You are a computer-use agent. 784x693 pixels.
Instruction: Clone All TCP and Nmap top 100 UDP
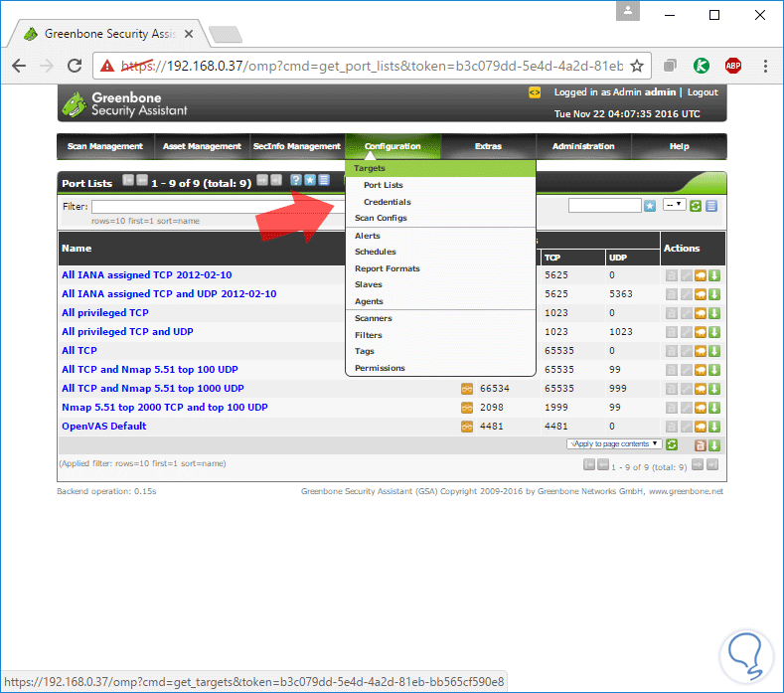[x=700, y=370]
